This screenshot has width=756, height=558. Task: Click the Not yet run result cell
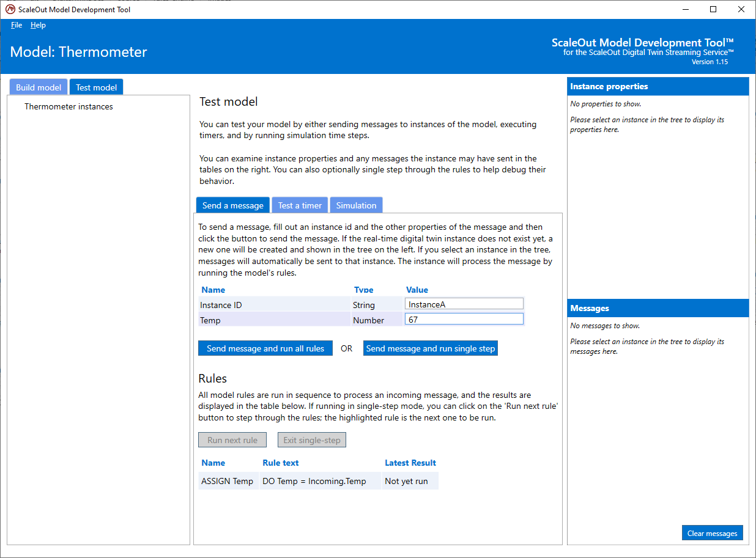pyautogui.click(x=410, y=481)
